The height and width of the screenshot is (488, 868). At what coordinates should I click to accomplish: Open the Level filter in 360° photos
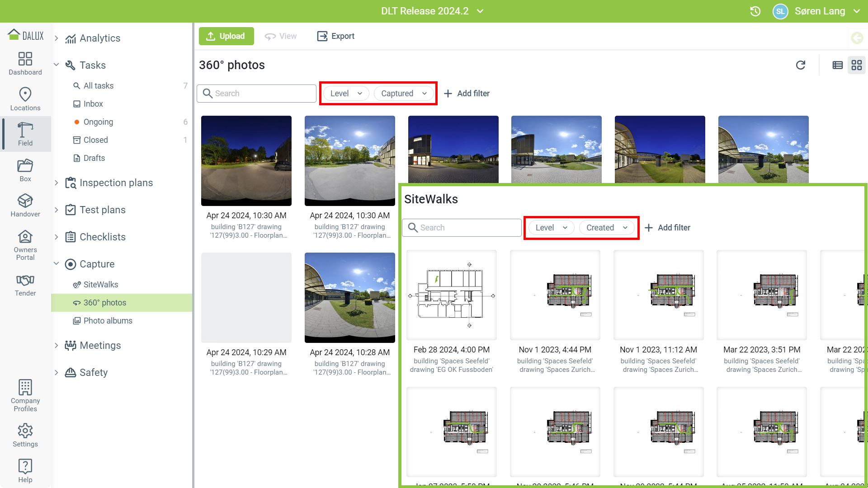pos(346,94)
